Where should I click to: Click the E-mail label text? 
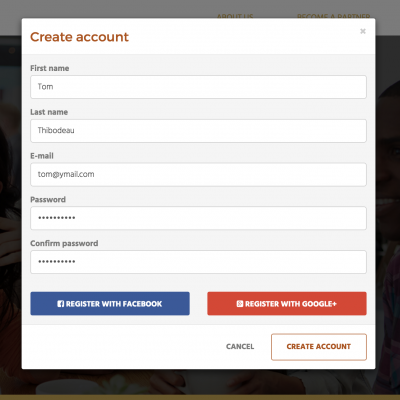(x=42, y=156)
